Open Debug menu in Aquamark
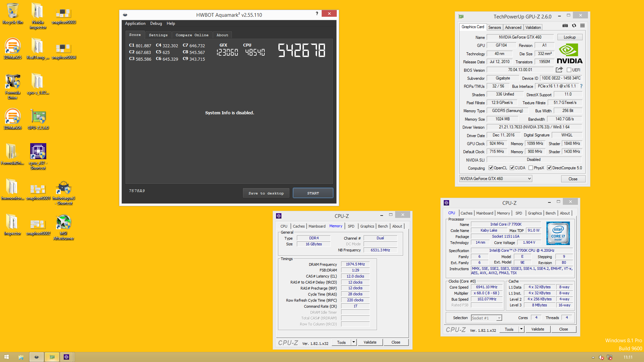 156,23
